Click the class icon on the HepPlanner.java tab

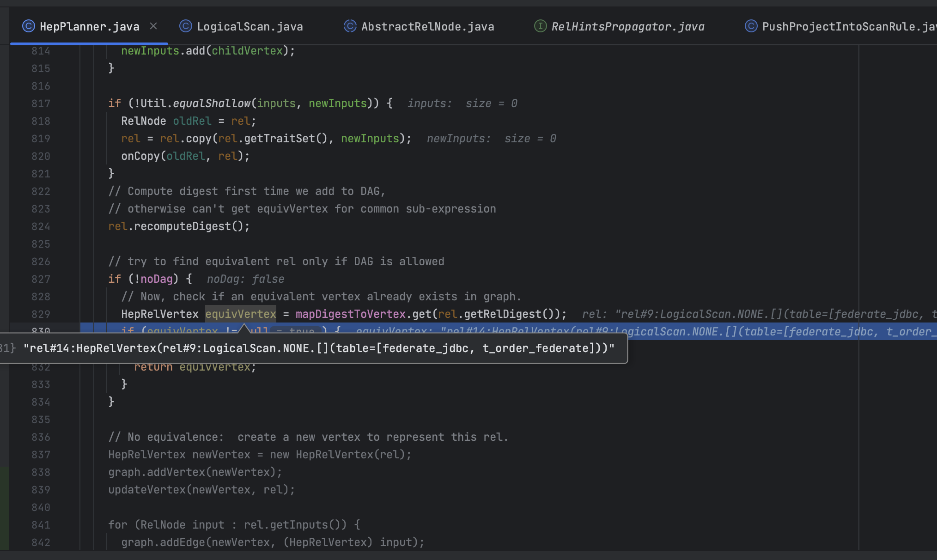[x=28, y=26]
